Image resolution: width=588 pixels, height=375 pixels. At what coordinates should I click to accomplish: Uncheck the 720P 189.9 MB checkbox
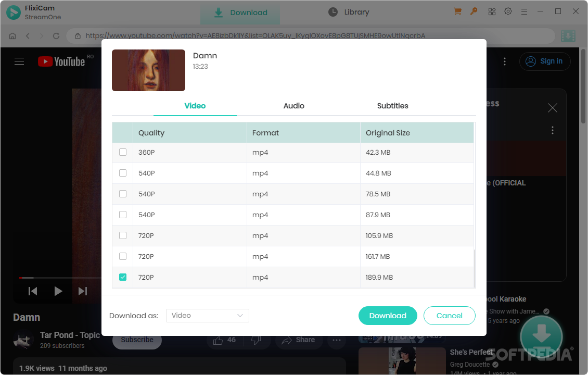click(x=123, y=277)
